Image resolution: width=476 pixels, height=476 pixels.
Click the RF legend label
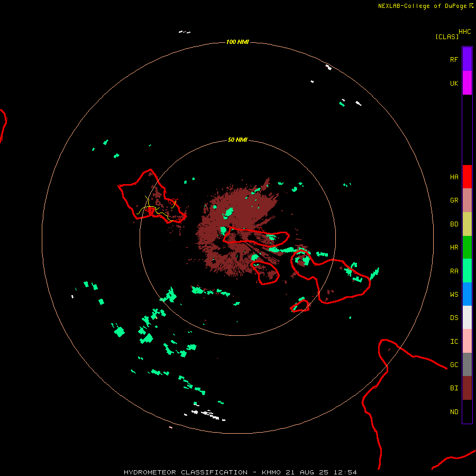[454, 59]
